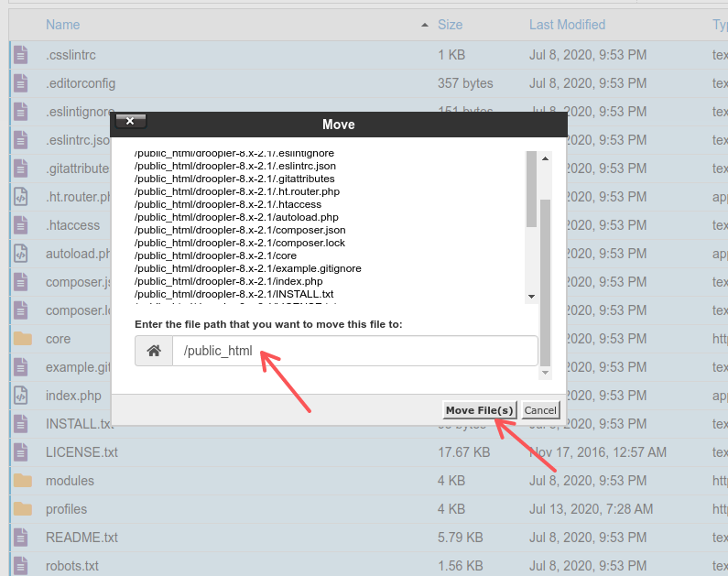Click scroll up arrow of file list
The height and width of the screenshot is (576, 728).
[x=545, y=158]
